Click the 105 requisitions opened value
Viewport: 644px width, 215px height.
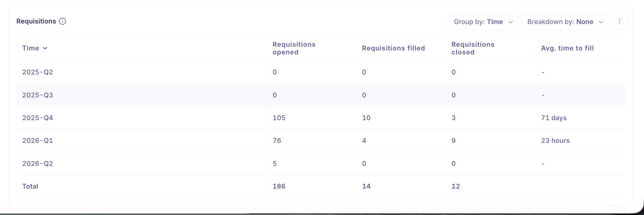[x=279, y=118]
